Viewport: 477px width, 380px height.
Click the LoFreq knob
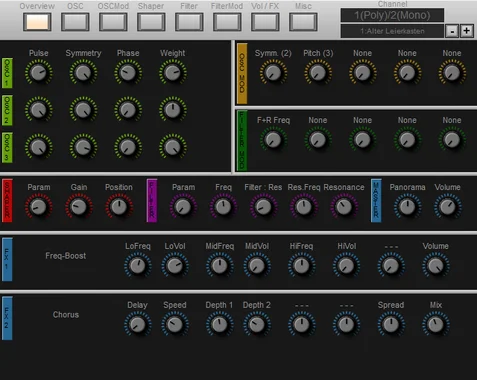point(138,266)
